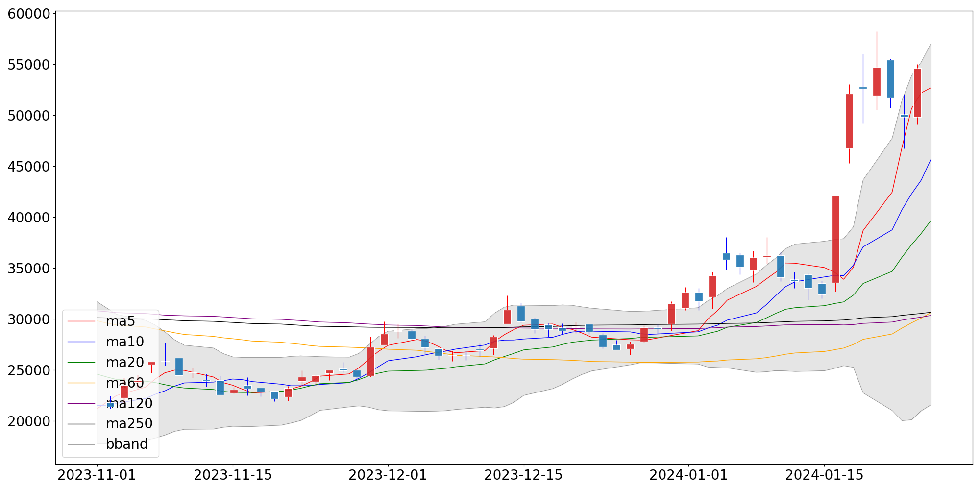Click the 55000 y-axis label
This screenshot has height=490, width=980.
(29, 65)
